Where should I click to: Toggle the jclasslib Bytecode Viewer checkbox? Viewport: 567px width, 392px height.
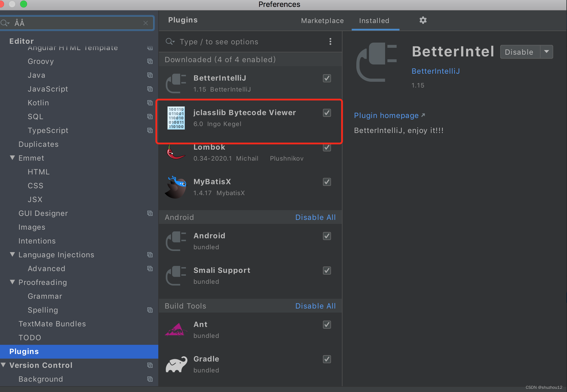(x=327, y=113)
